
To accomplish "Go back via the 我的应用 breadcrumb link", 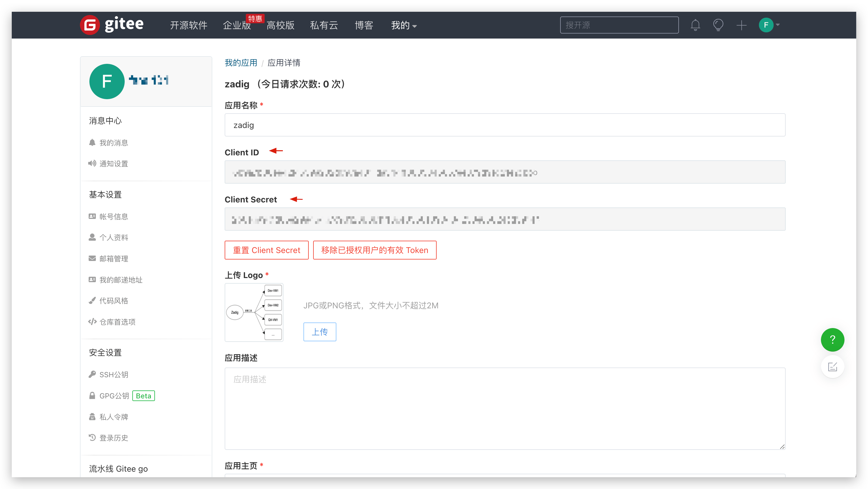I will point(241,63).
